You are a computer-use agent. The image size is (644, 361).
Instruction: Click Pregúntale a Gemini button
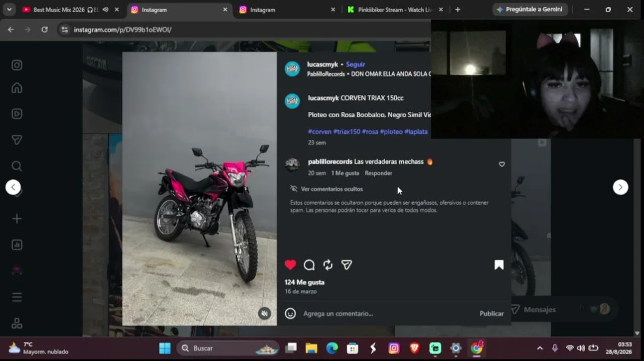[x=530, y=10]
